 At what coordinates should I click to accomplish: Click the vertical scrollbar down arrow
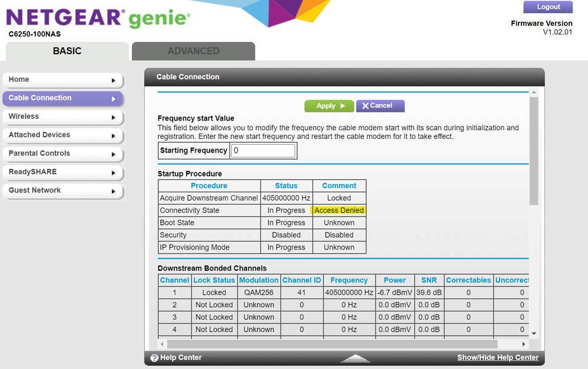(x=534, y=333)
